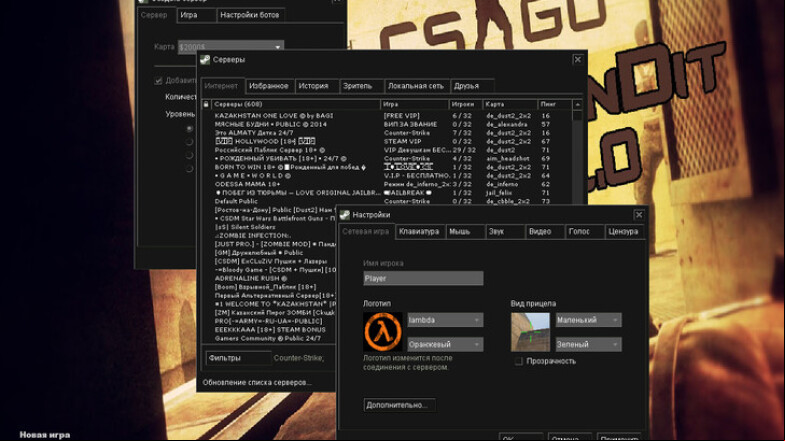Viewport: 785px width, 441px height.
Task: Select ODESSA MAMA 18+ server
Action: pos(388,184)
